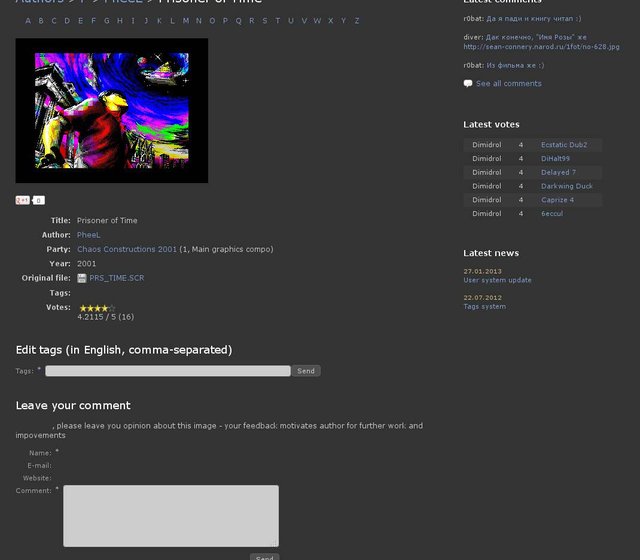640x560 pixels.
Task: Open Darkwing Duck in Latest votes
Action: point(567,186)
